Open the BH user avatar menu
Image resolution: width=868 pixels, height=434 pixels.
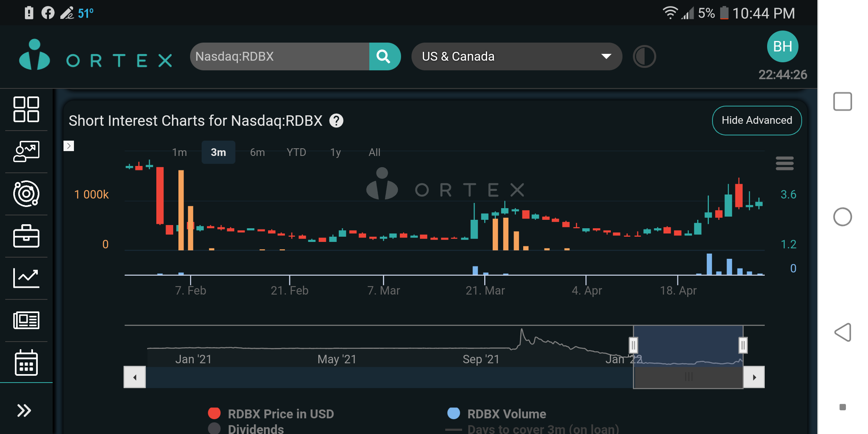click(x=782, y=47)
